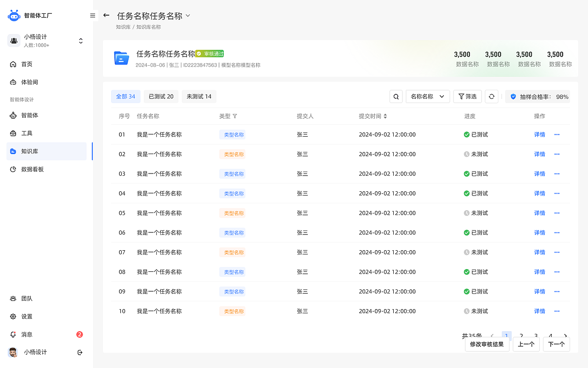Go to page 4 in pagination
Screen dimensions: 588x368
(550, 336)
